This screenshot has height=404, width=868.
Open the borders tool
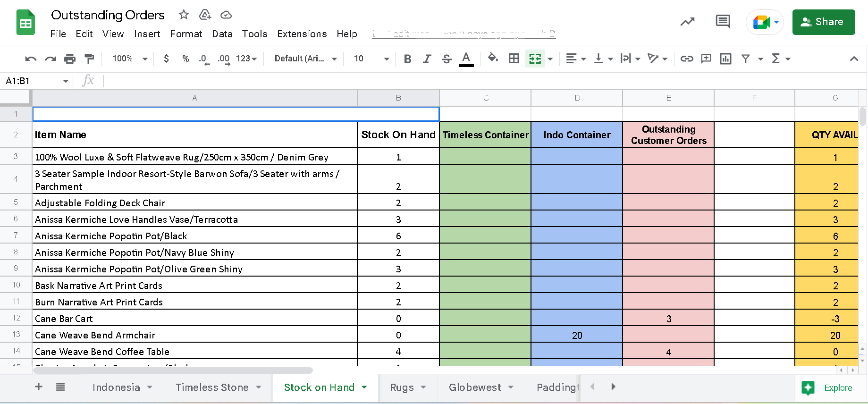click(514, 59)
